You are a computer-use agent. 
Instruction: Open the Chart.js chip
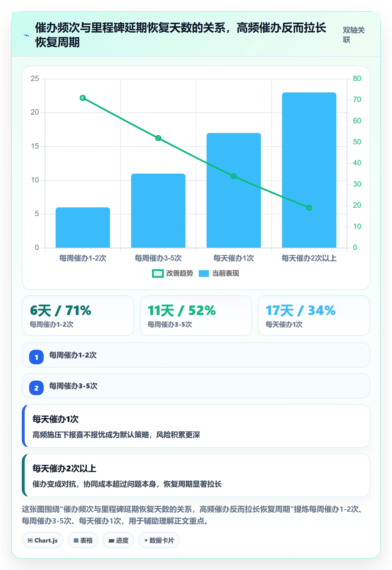pyautogui.click(x=43, y=540)
